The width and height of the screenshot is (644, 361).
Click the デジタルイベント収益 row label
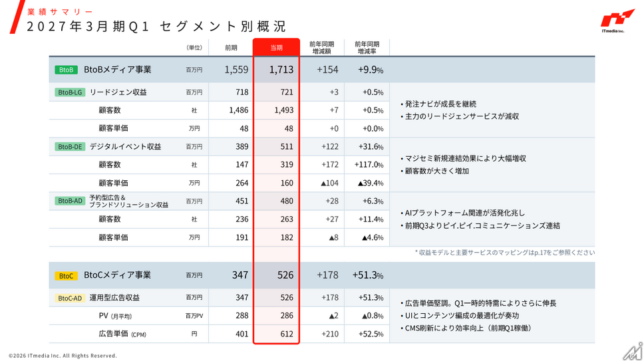(x=125, y=146)
